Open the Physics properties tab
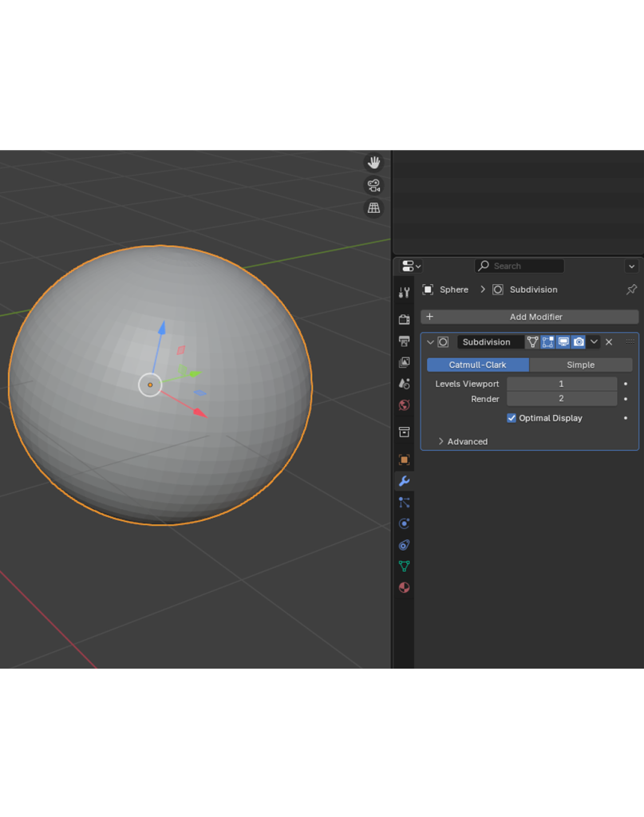The image size is (644, 817). pyautogui.click(x=405, y=524)
